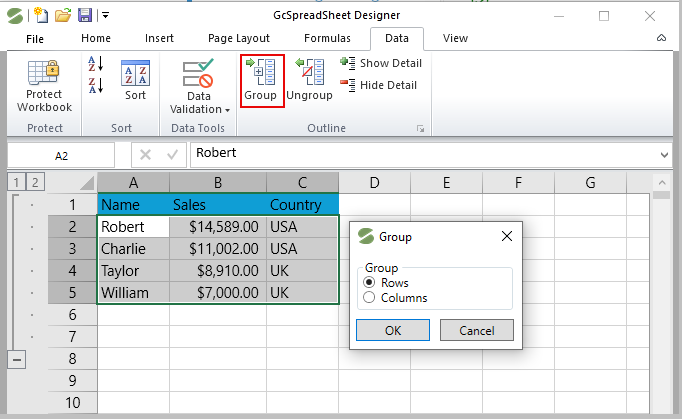Select row header 6
This screenshot has height=419, width=682.
click(72, 315)
